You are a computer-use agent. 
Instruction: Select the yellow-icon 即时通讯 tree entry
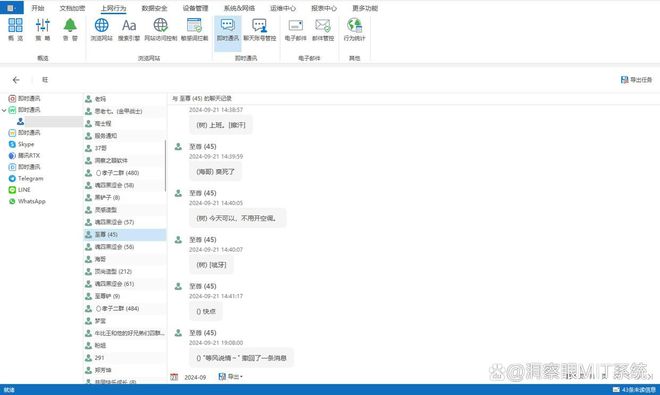pos(24,133)
